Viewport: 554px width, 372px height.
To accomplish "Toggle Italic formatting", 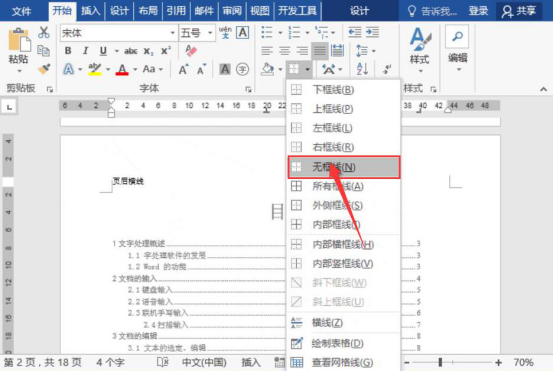I will click(x=85, y=51).
